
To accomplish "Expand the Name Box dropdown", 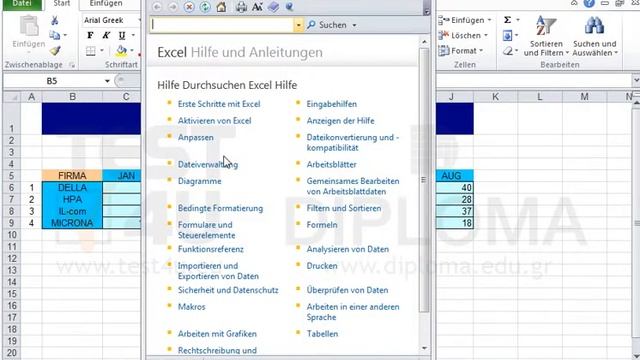I will coord(107,81).
